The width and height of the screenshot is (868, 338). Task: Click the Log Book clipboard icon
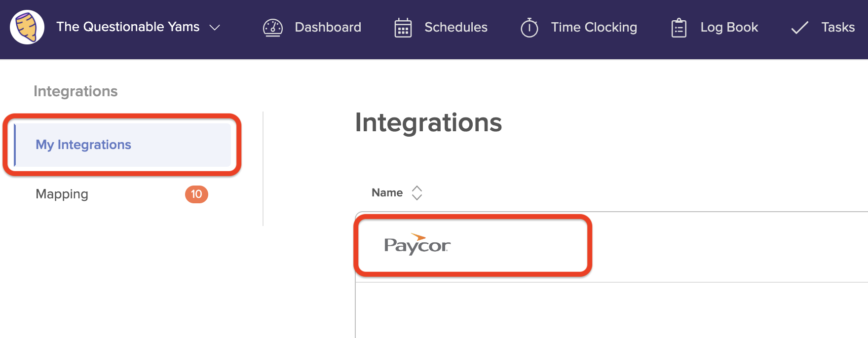(x=679, y=28)
